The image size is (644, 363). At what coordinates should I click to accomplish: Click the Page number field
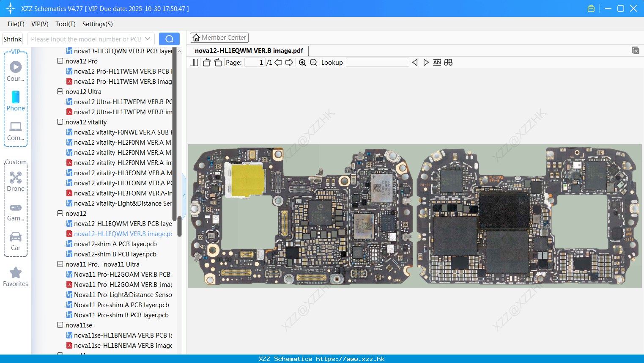click(x=255, y=62)
